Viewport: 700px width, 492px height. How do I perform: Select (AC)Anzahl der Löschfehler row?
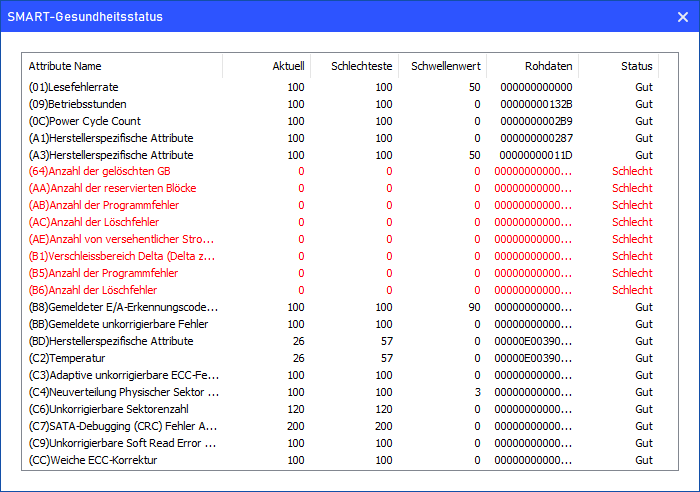[x=341, y=222]
